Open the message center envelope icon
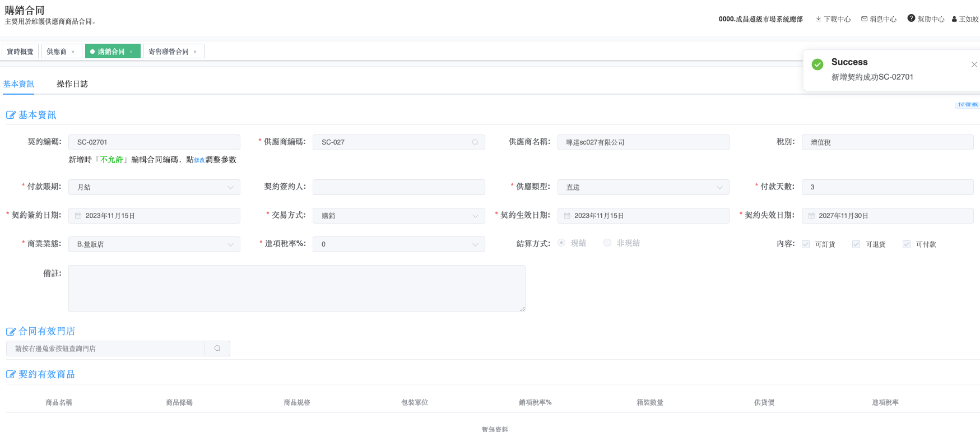 point(864,19)
